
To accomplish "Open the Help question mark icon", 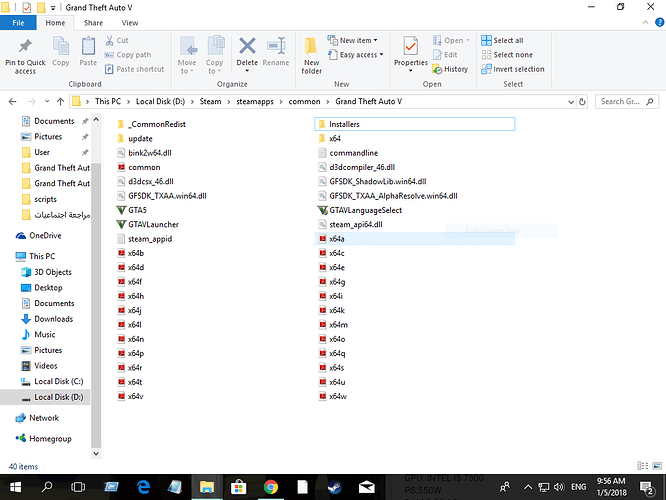I will 660,23.
